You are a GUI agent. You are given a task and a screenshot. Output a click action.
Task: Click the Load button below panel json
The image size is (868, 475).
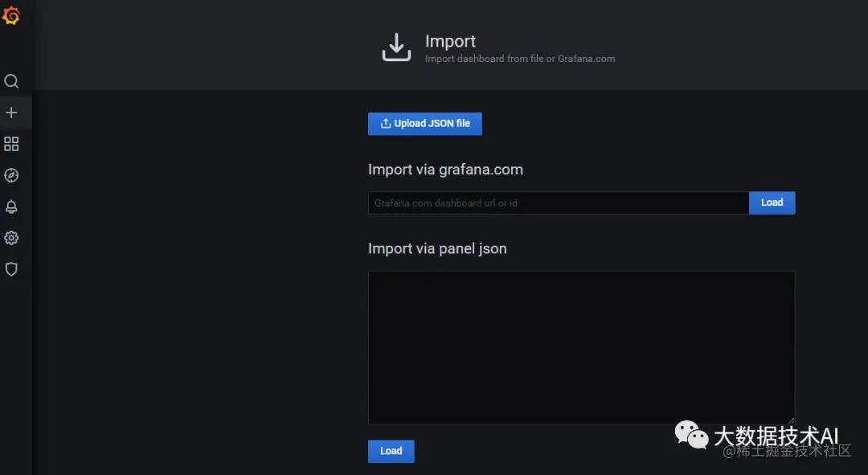391,451
